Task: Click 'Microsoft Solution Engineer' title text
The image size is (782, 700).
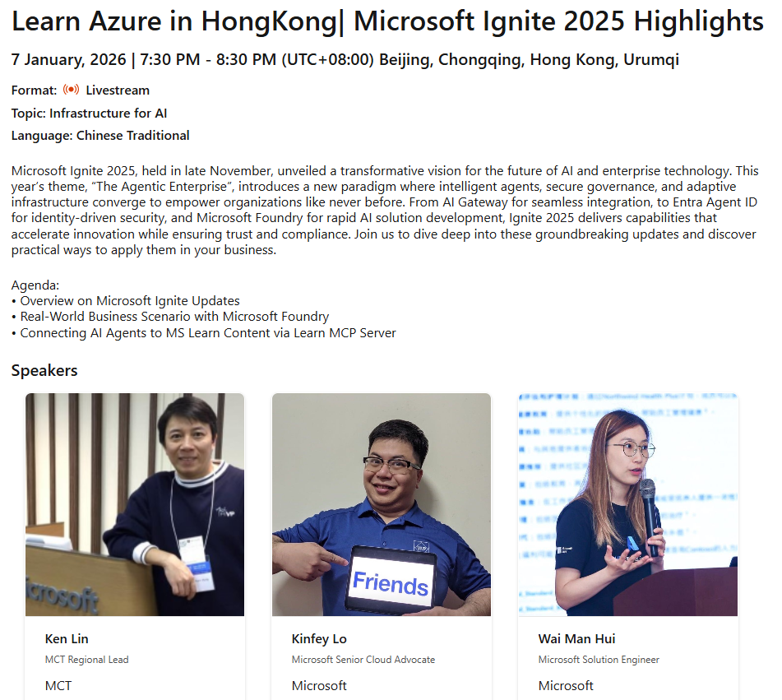Action: pyautogui.click(x=599, y=660)
